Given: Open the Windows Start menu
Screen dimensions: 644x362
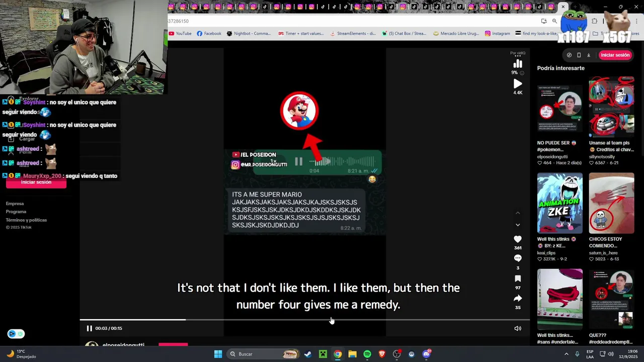Looking at the screenshot, I should coord(218,354).
